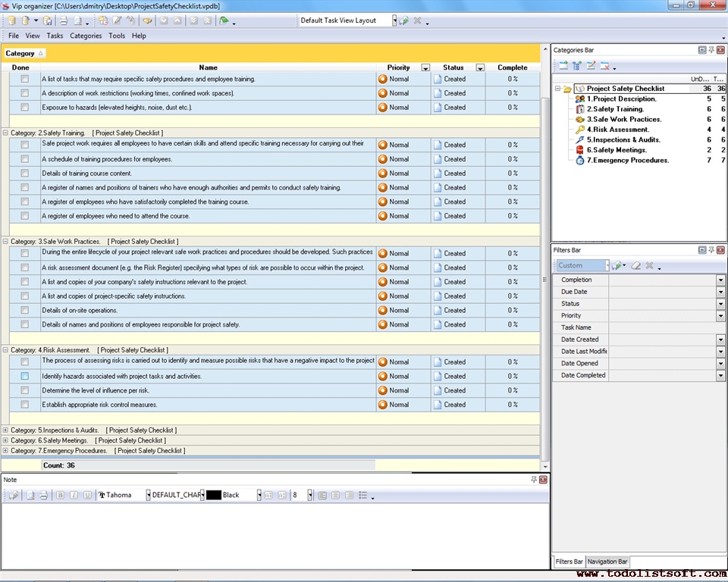728x582 pixels.
Task: Open the Priority filter dropdown in Filters Bar
Action: pos(720,315)
